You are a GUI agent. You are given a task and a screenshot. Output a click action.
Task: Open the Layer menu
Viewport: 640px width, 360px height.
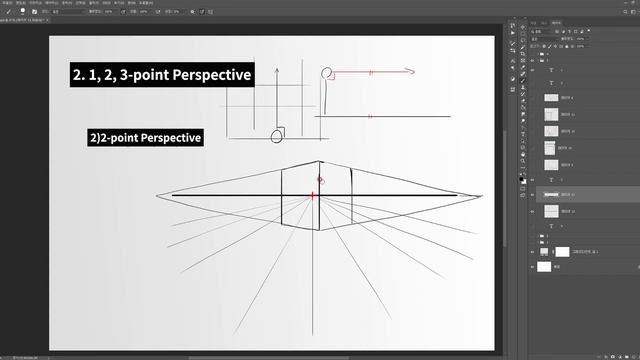point(52,3)
